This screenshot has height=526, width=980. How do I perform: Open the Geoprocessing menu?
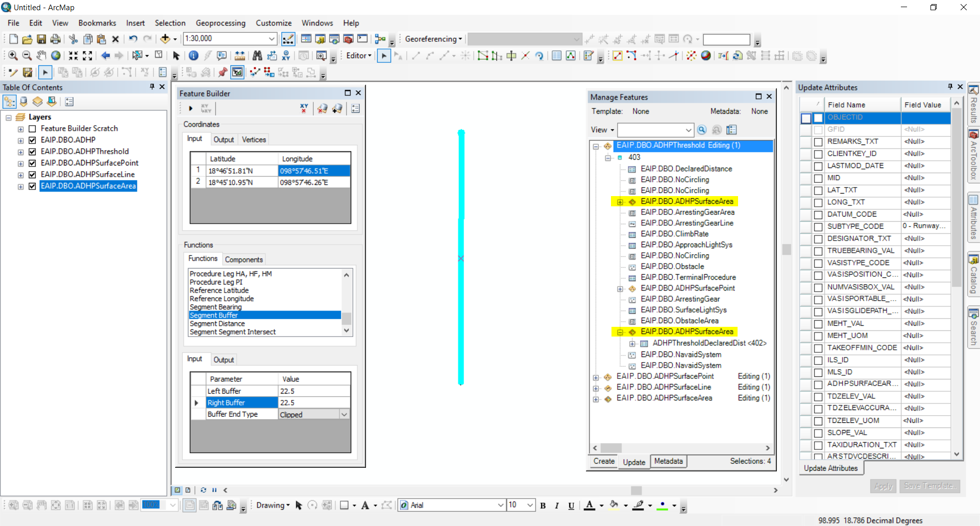(220, 23)
